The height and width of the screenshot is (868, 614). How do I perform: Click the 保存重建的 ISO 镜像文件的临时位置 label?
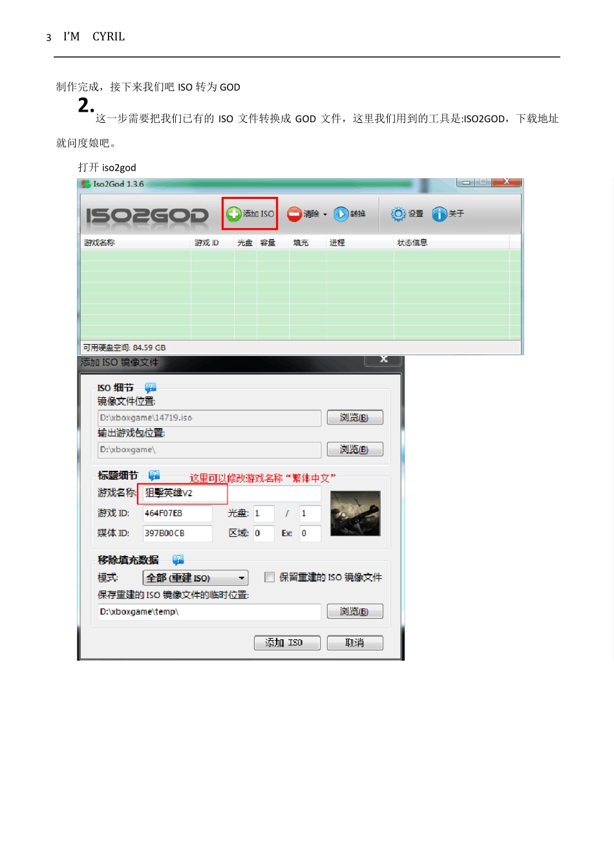tap(173, 595)
